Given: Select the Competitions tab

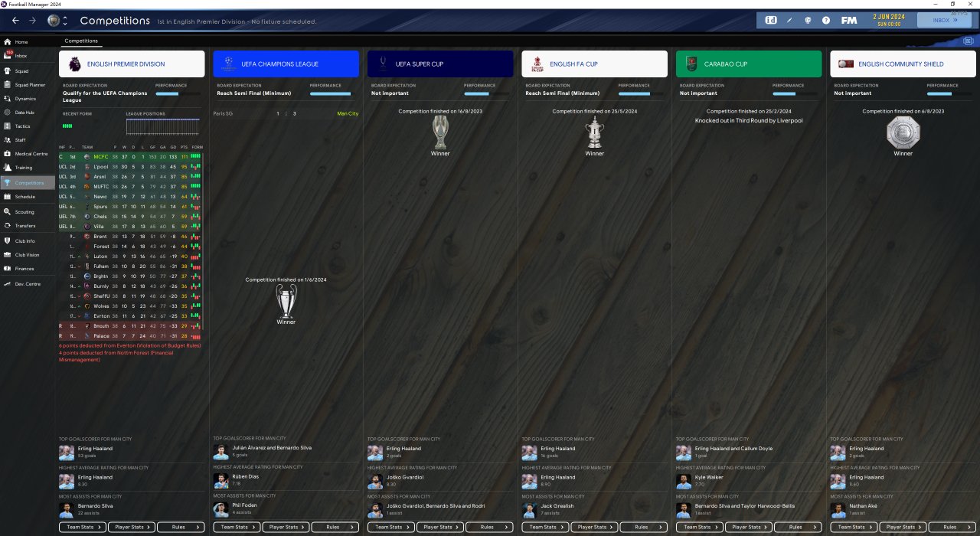Looking at the screenshot, I should click(80, 41).
